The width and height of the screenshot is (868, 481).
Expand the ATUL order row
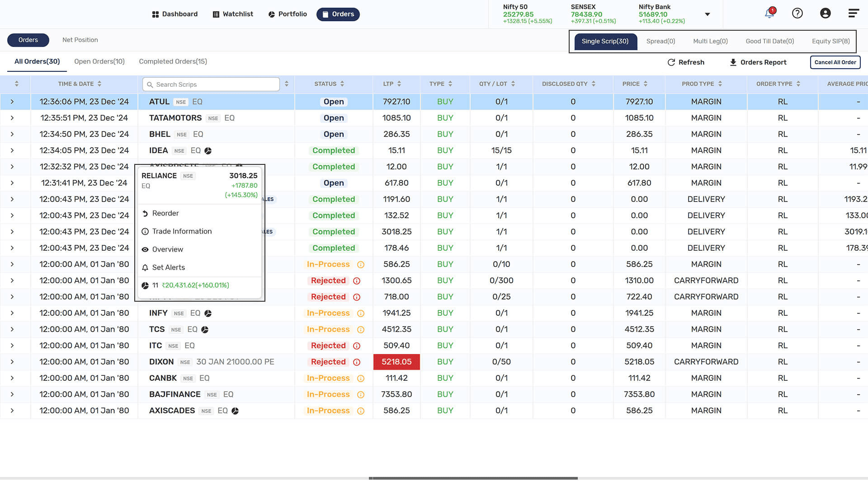[12, 102]
